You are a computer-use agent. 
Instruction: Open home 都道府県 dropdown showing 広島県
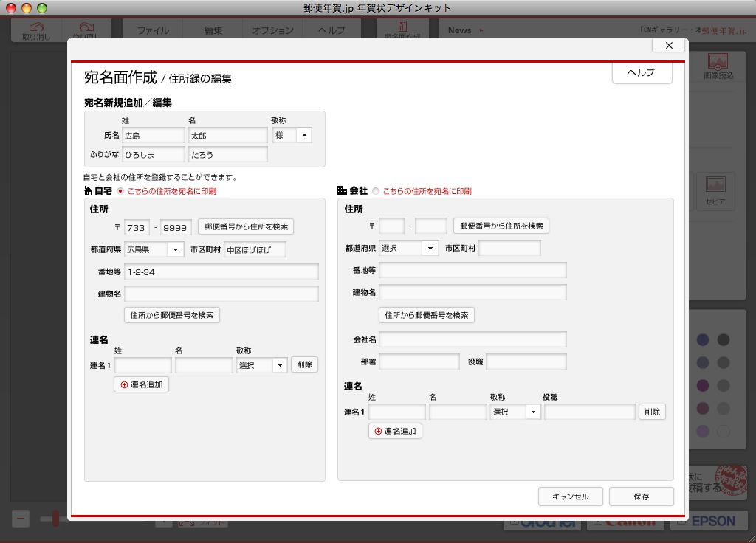click(x=154, y=250)
